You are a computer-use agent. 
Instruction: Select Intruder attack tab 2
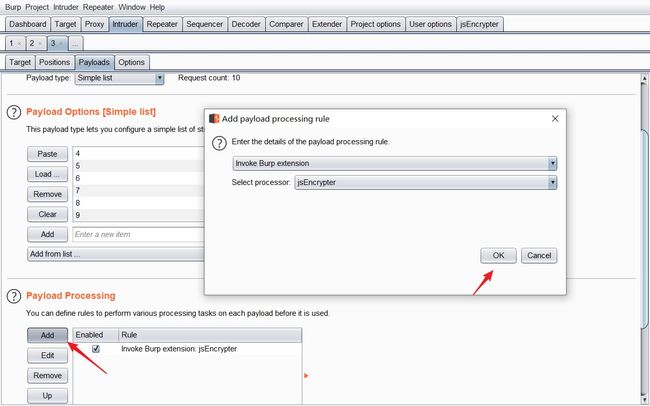pyautogui.click(x=32, y=43)
